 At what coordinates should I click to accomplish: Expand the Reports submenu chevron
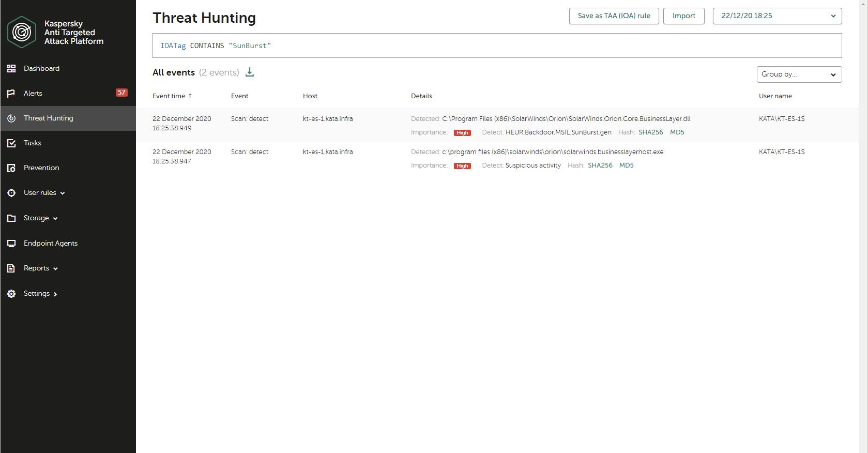tap(55, 268)
